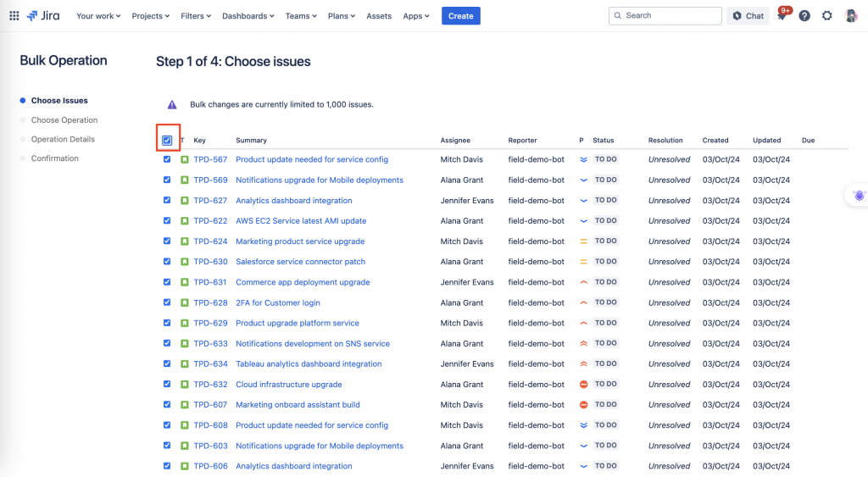Open issue key TPD-567 link
The height and width of the screenshot is (477, 868).
pos(210,159)
